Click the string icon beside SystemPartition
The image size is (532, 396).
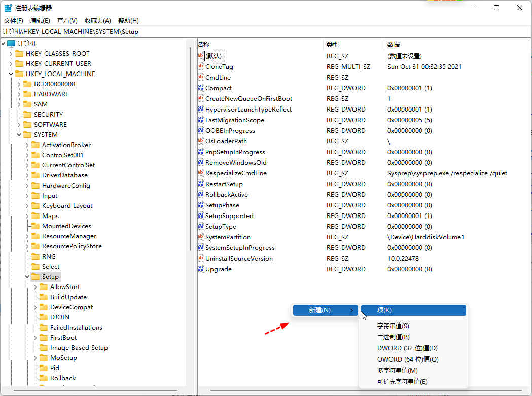click(201, 237)
